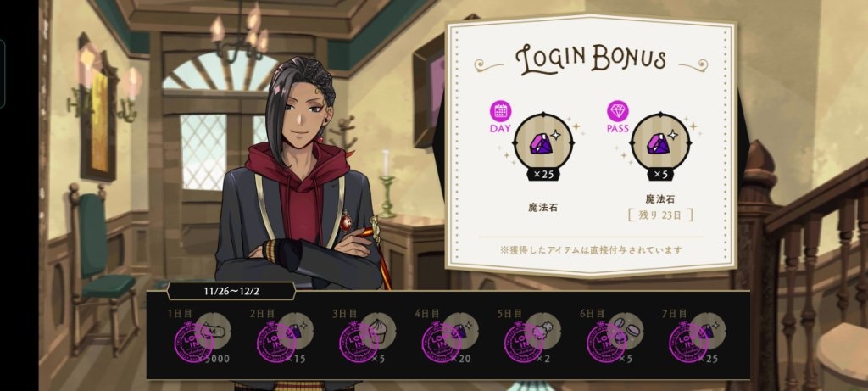The width and height of the screenshot is (868, 391).
Task: Click the 魔法石 label under DAY reward
Action: coord(542,208)
